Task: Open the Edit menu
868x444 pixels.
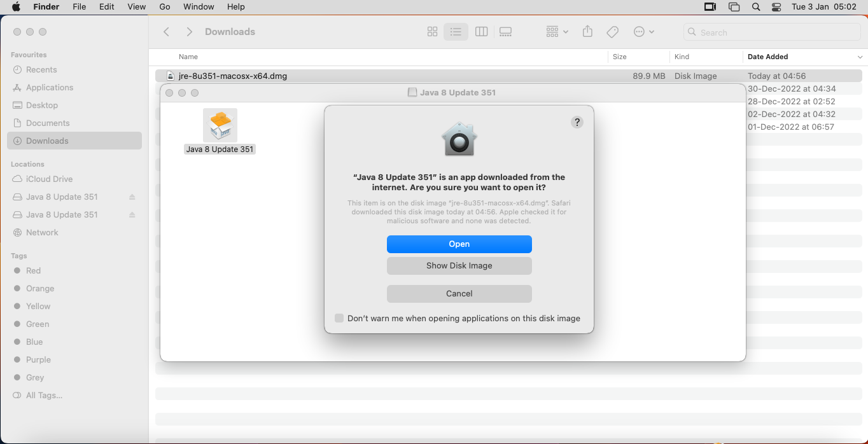Action: [107, 7]
